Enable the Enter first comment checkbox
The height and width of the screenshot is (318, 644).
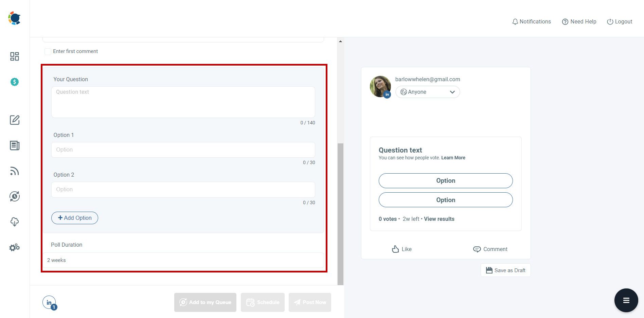point(48,51)
